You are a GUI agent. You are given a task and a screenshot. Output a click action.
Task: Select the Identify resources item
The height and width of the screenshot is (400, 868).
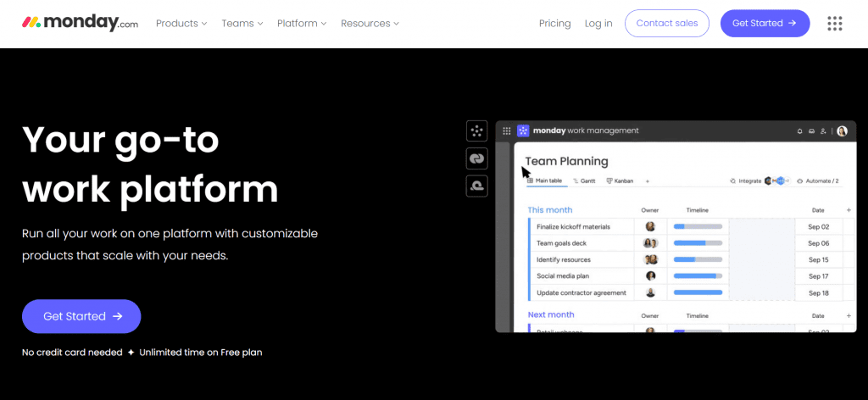[x=564, y=259]
